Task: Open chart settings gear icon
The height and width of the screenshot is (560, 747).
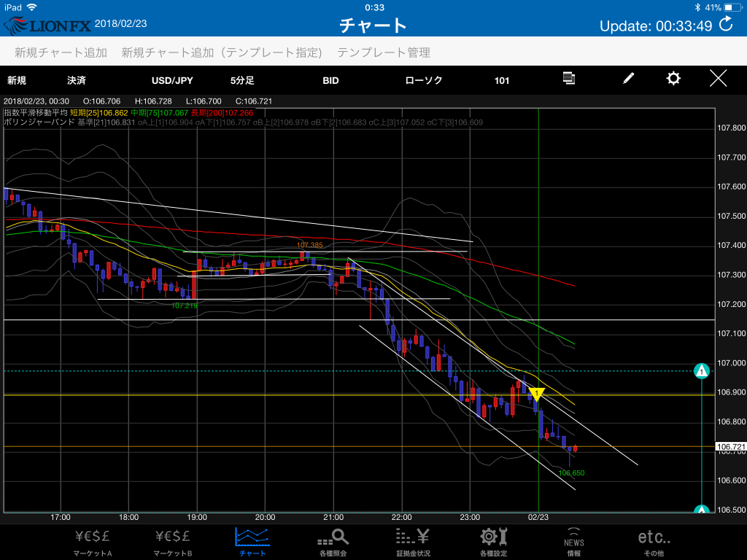Action: tap(673, 79)
